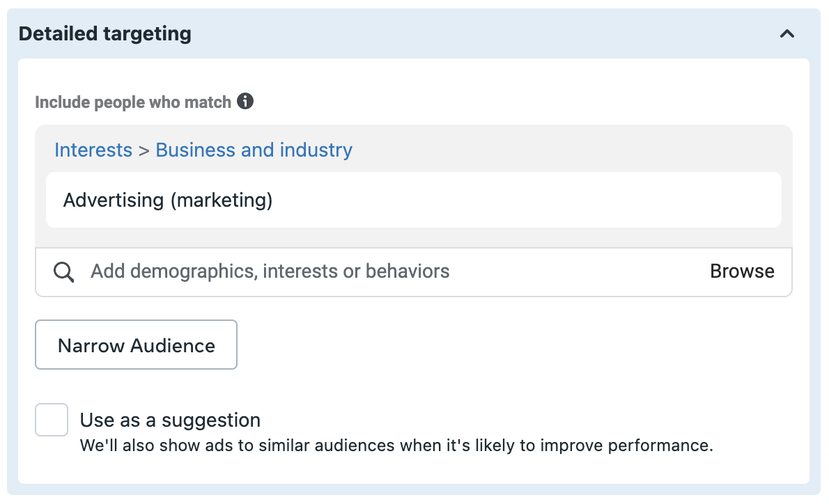The image size is (829, 504).
Task: Focus the Add demographics, interests or behaviors field
Action: tap(392, 271)
